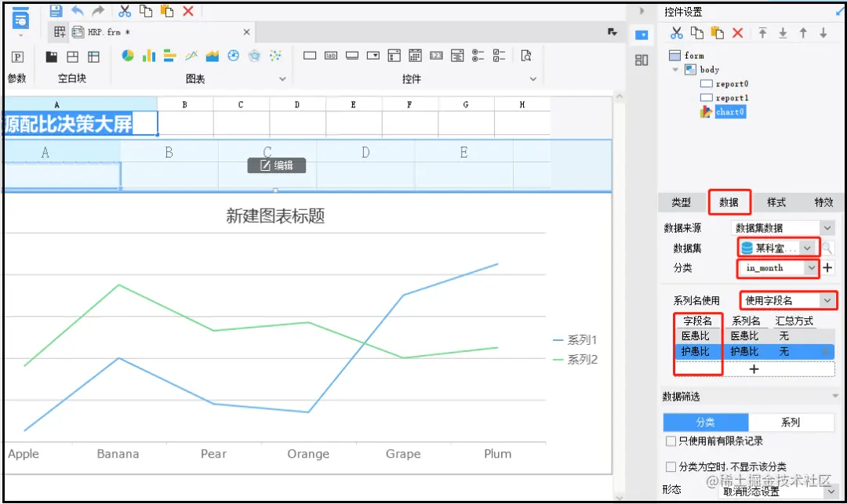Image resolution: width=847 pixels, height=504 pixels.
Task: Click the print preview magnifier icon
Action: coord(526,56)
